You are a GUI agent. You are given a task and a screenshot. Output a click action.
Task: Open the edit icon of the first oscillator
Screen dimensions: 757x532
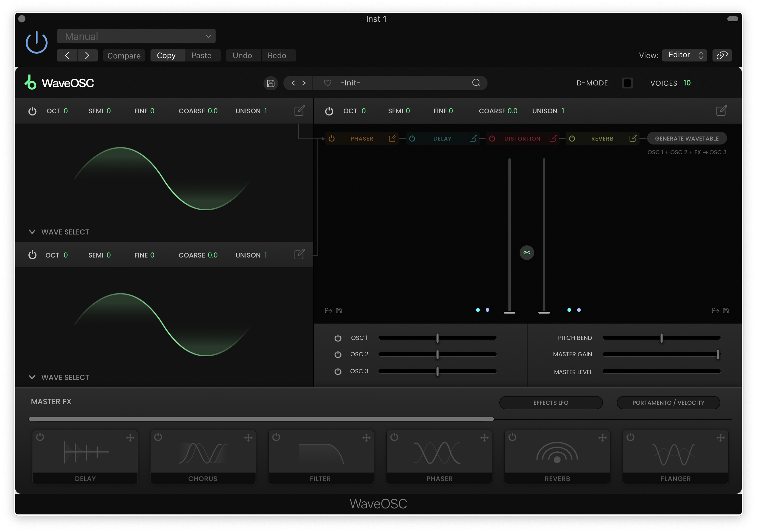299,111
